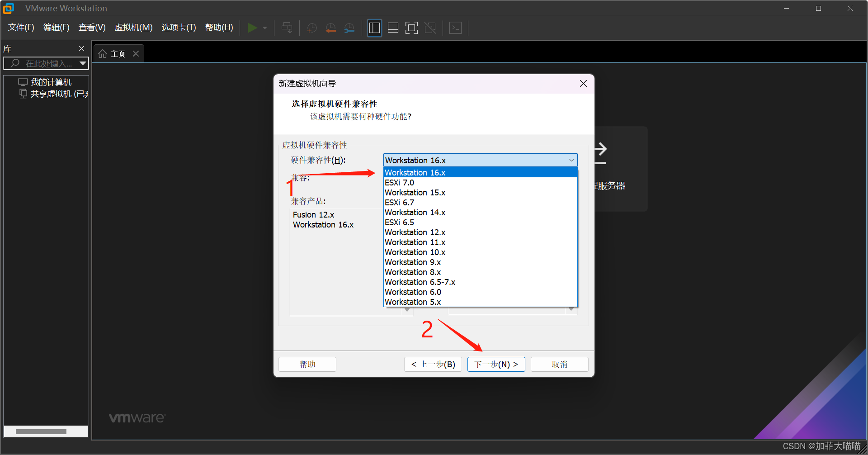Open the 虚拟机(M) menu
Viewport: 868px width, 455px height.
point(134,28)
